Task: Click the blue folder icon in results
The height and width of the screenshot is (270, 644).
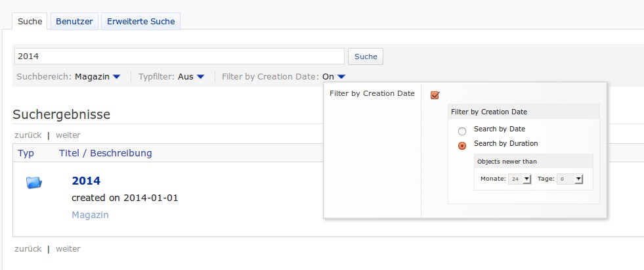Action: [x=34, y=183]
